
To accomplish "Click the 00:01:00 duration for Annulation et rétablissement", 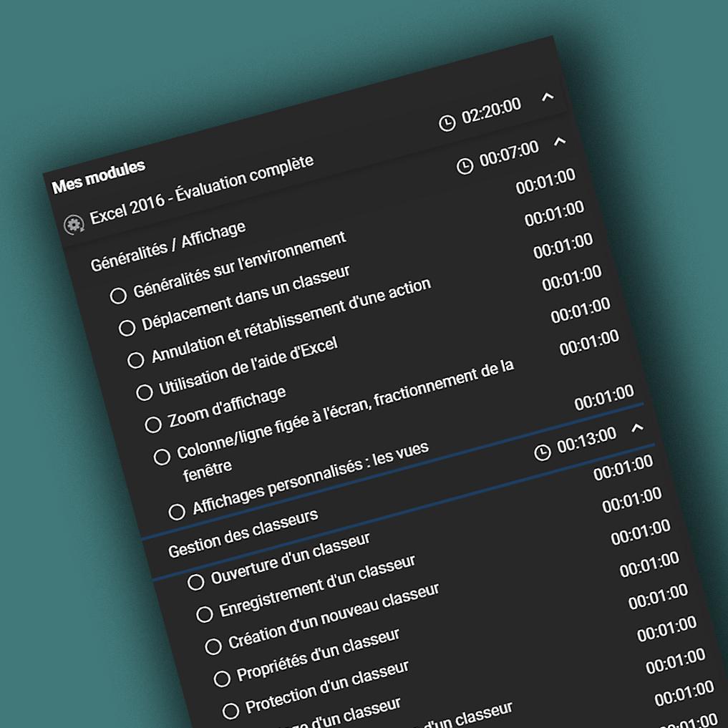I will pyautogui.click(x=563, y=246).
